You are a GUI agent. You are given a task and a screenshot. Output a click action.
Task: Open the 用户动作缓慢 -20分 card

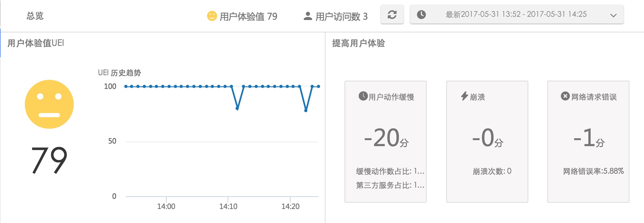tap(386, 142)
